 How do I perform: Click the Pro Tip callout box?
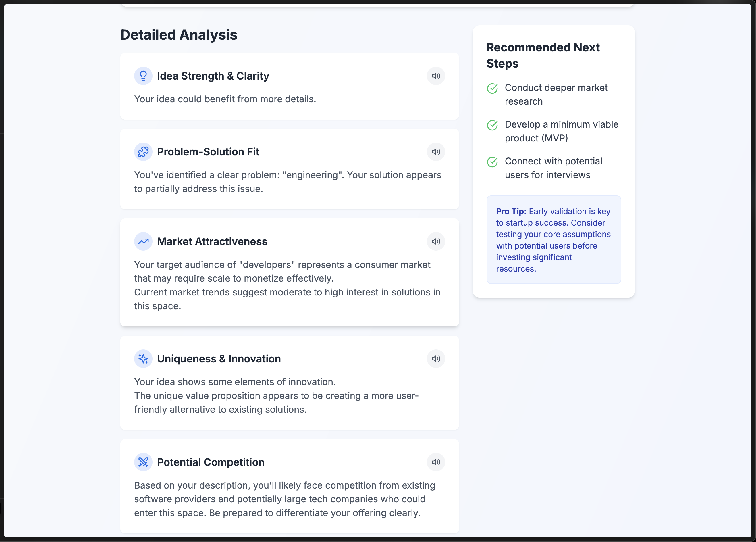click(554, 239)
